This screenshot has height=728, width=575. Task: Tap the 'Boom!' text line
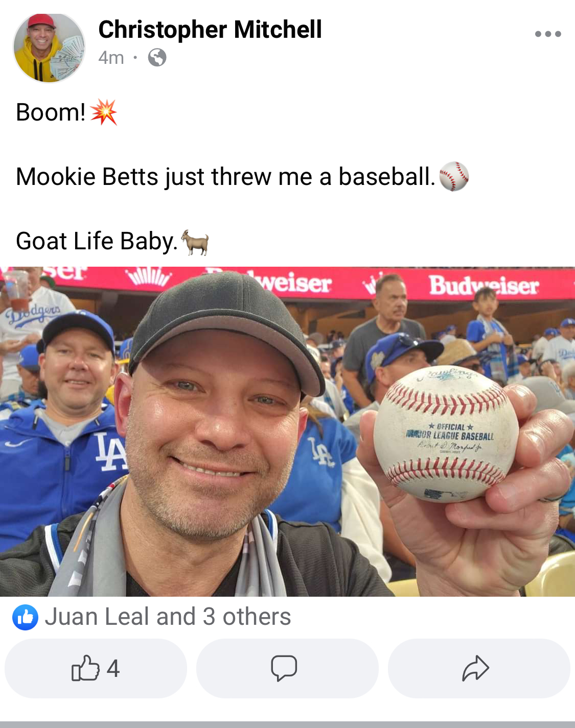point(51,112)
